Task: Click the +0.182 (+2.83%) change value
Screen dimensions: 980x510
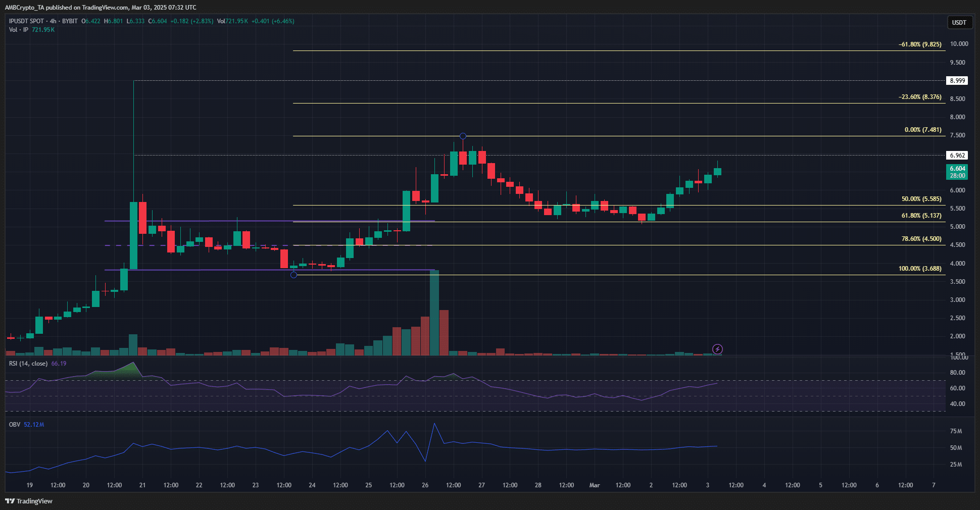Action: pos(191,21)
